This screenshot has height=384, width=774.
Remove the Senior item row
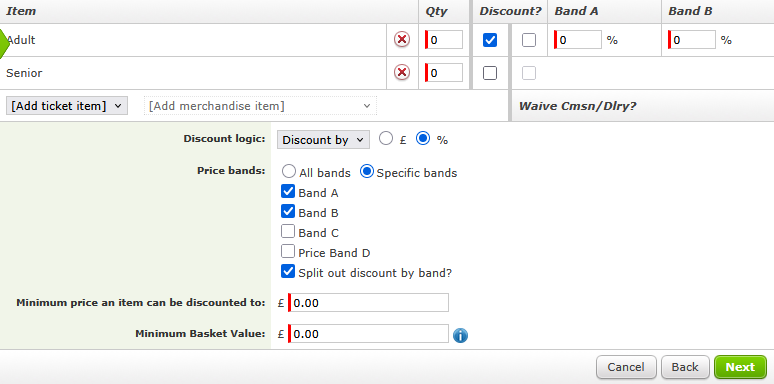[402, 73]
